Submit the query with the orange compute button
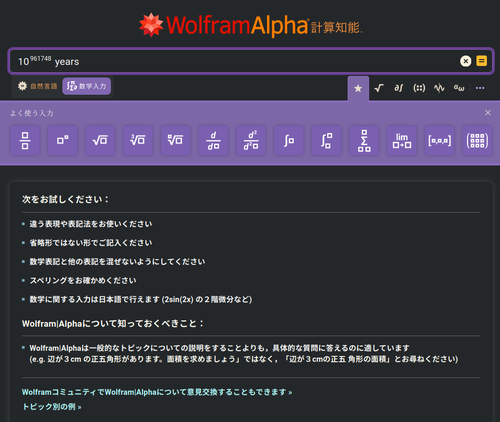Image resolution: width=500 pixels, height=422 pixels. [481, 61]
